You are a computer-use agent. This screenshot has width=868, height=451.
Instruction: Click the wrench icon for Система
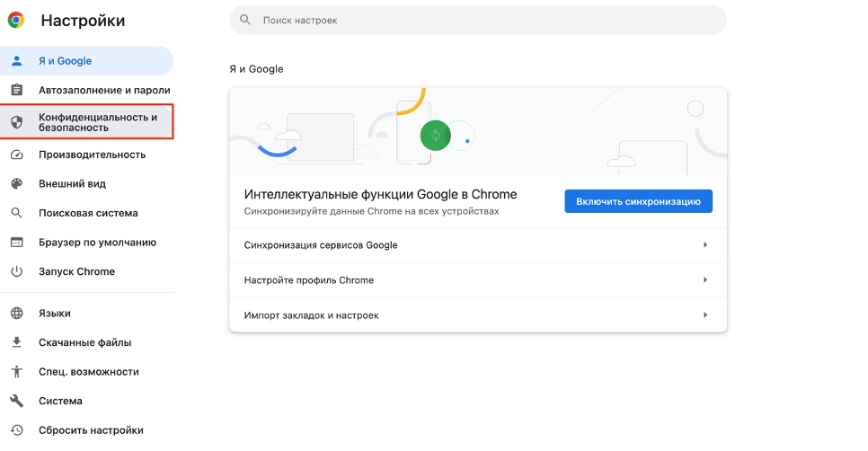(x=16, y=401)
